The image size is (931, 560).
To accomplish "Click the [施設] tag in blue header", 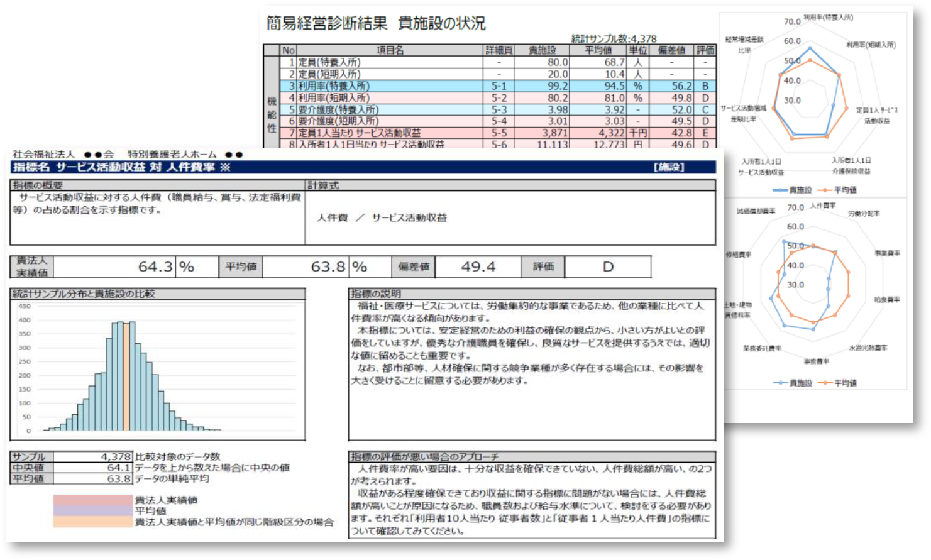I will (x=669, y=167).
